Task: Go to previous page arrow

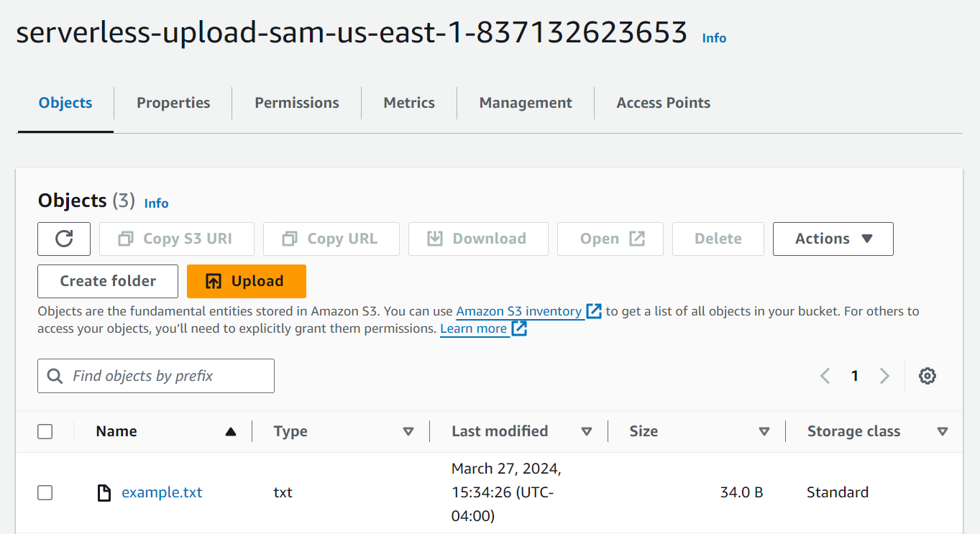Action: click(x=825, y=376)
